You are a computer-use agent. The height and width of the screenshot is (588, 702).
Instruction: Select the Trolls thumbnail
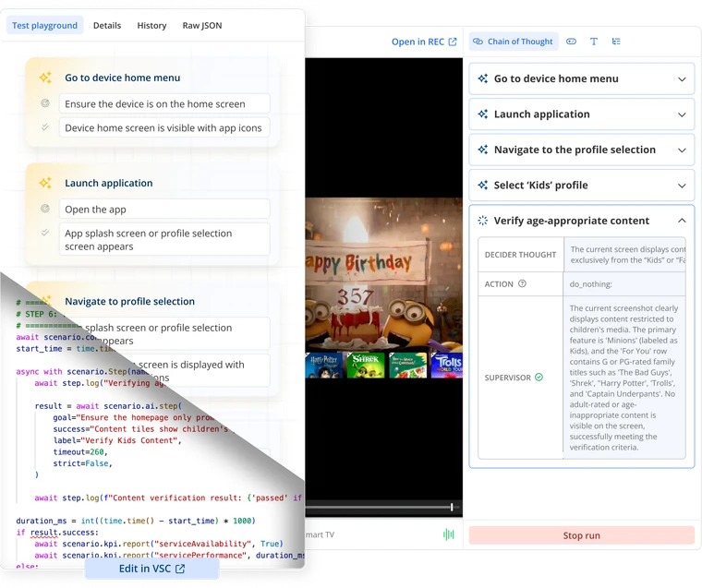[x=447, y=366]
